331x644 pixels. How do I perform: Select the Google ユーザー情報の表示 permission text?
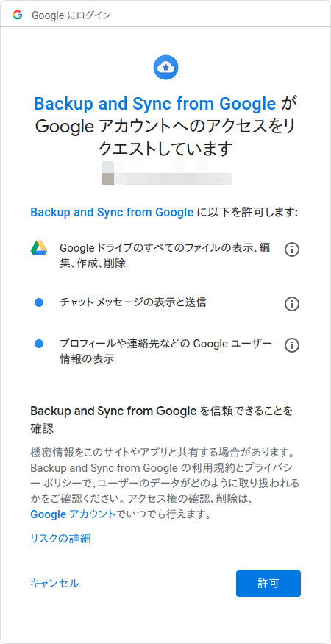[x=166, y=351]
